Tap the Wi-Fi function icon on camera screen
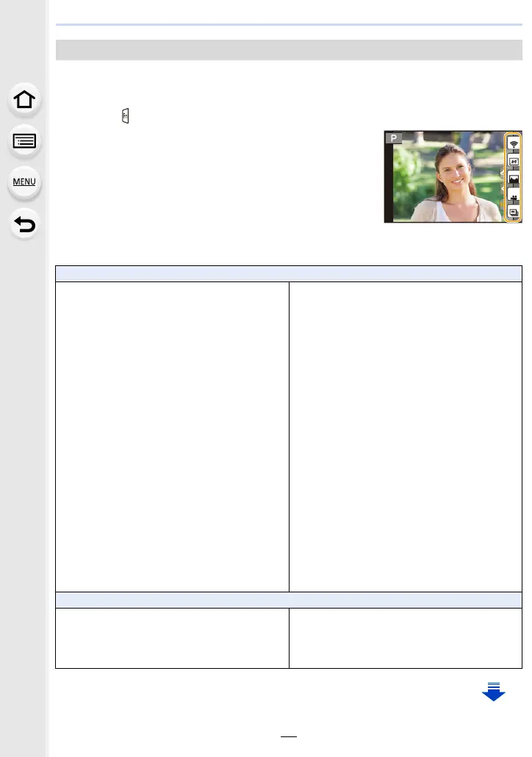Screen dimensions: 532x757 [x=514, y=143]
